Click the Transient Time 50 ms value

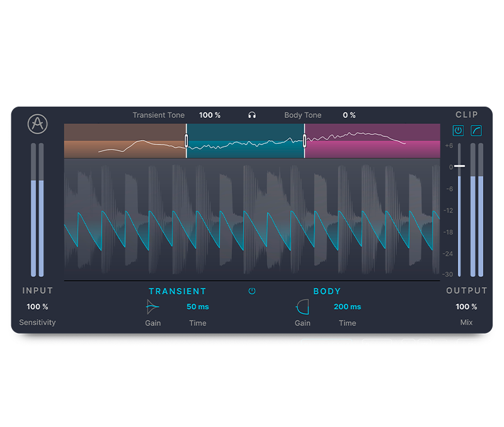[x=198, y=307]
